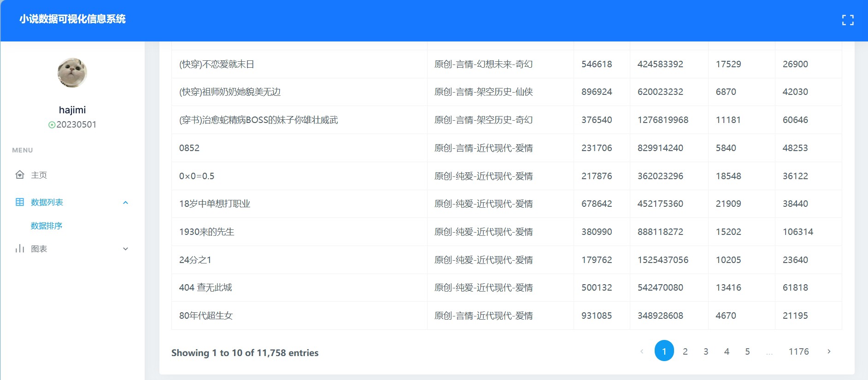
Task: Click the novel title 1930来的先生
Action: point(207,232)
